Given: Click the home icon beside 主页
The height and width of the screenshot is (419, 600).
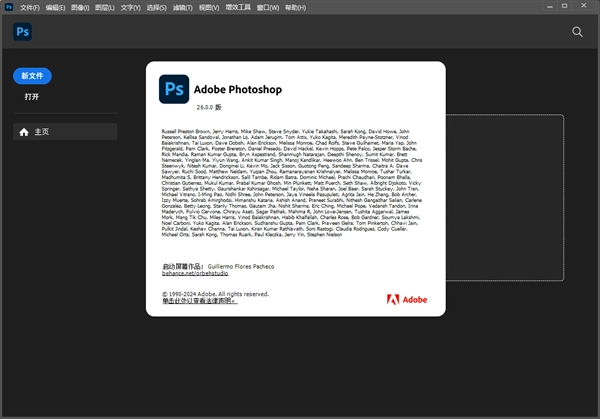Looking at the screenshot, I should (24, 132).
